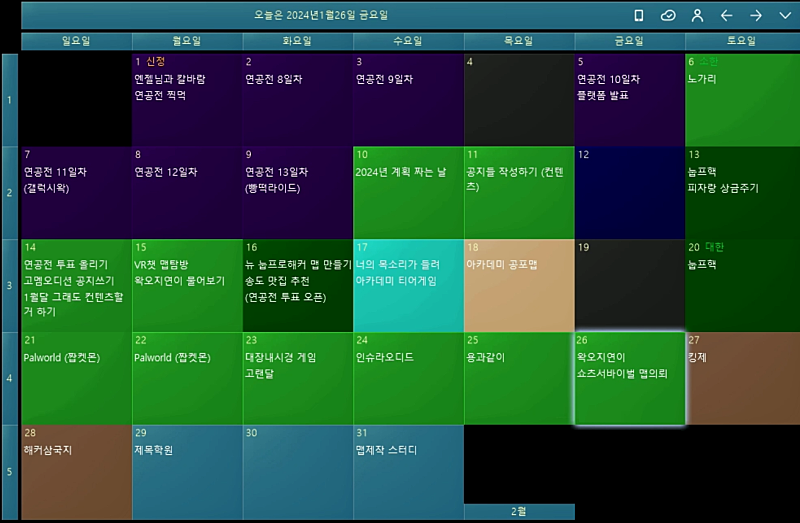This screenshot has height=523, width=800.
Task: Click today's date title in header bar
Action: tap(320, 15)
